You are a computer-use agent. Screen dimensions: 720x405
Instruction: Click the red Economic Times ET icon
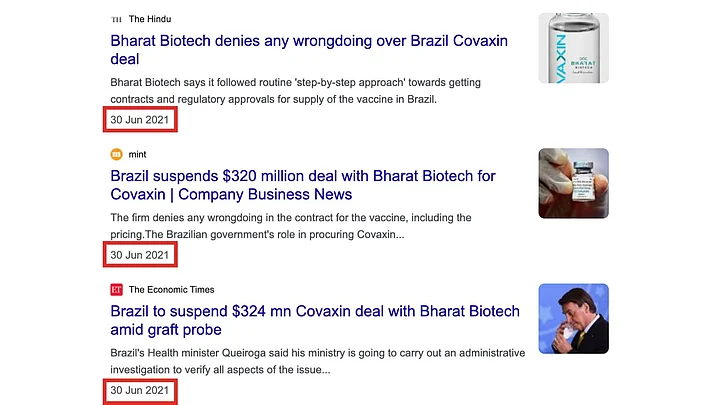[116, 290]
